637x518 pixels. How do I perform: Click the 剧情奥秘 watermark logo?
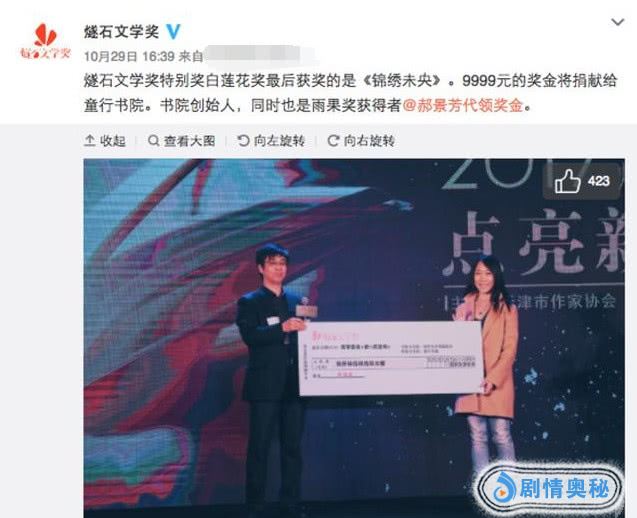click(551, 489)
